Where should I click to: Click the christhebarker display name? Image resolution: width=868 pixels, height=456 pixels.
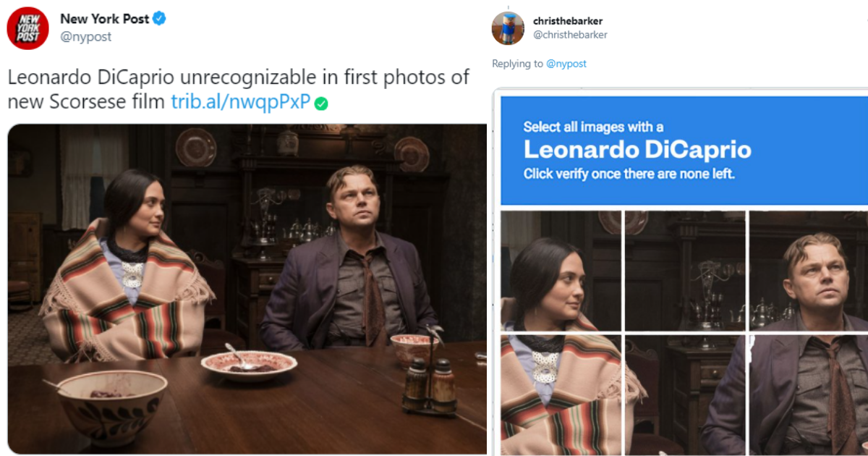568,21
